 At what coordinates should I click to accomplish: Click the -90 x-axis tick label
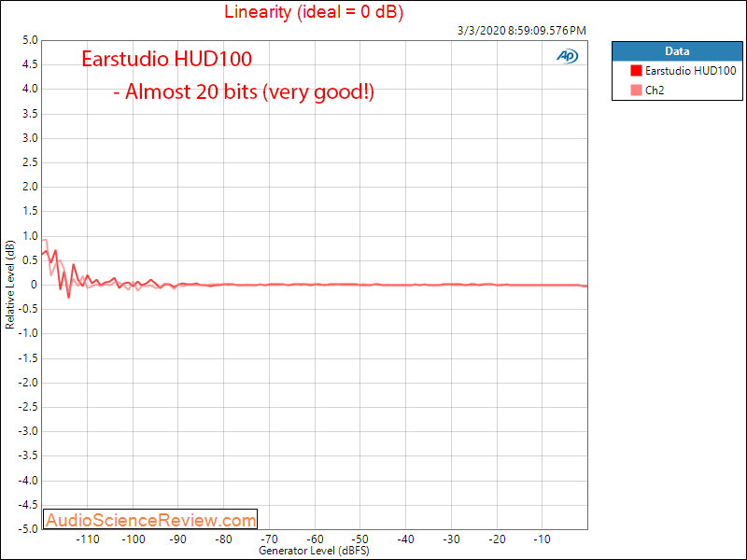coord(178,539)
